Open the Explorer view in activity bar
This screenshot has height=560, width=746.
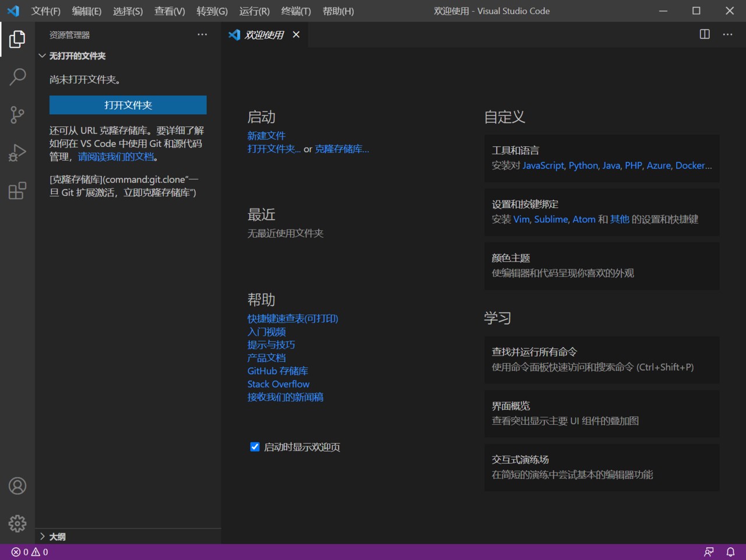(17, 40)
